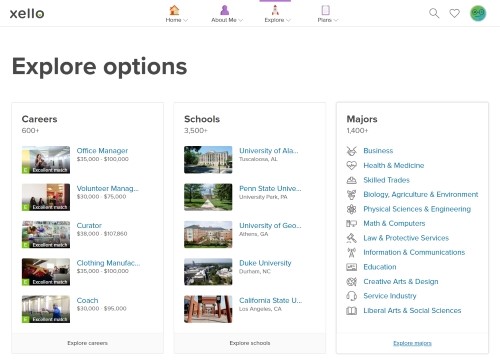
Task: Click the California State campus thumbnail
Action: click(208, 309)
